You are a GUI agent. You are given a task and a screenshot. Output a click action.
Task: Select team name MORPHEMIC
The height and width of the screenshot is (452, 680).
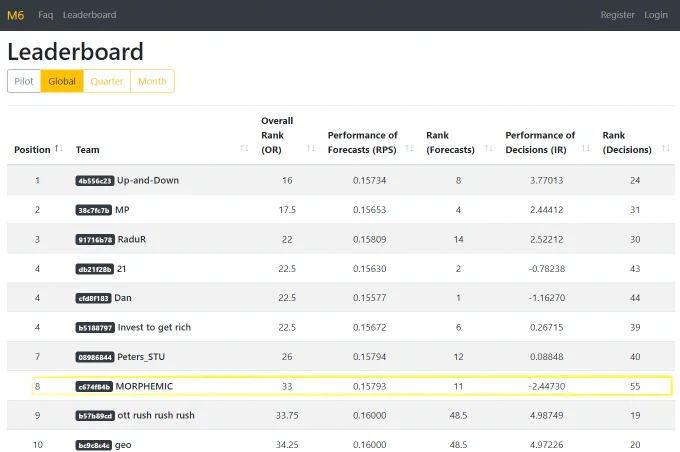(x=144, y=386)
